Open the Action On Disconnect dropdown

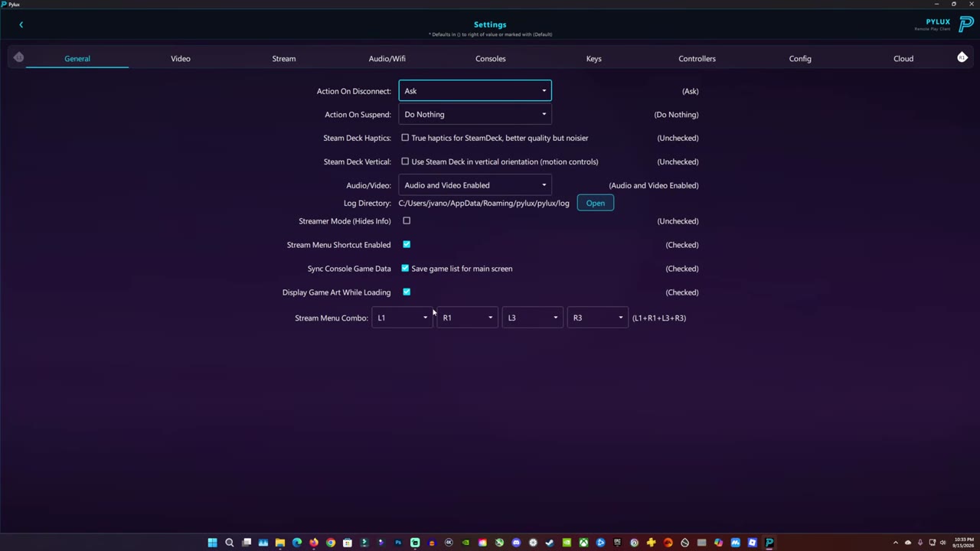click(x=475, y=91)
